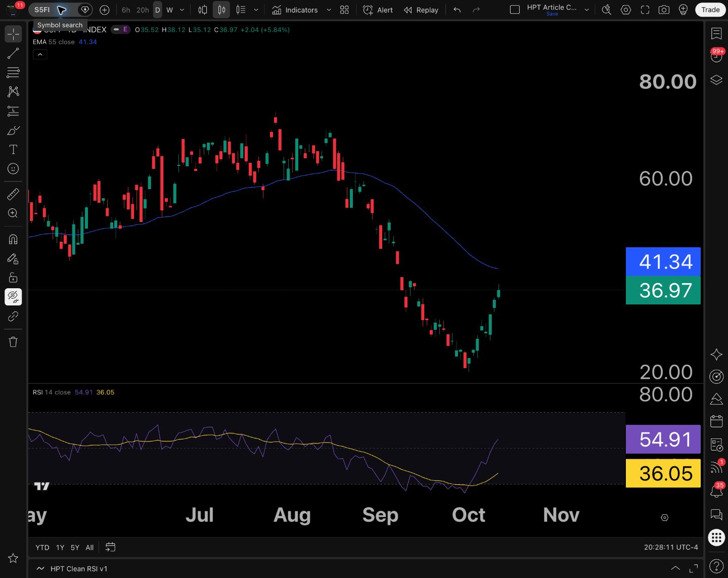Open the object tree layers panel
This screenshot has width=728, height=578.
pyautogui.click(x=716, y=80)
